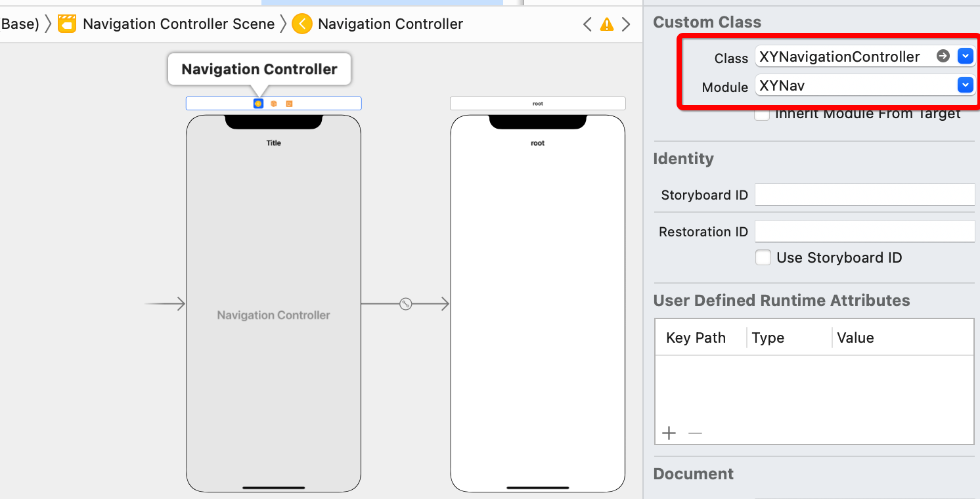
Task: Click the Value column header
Action: pyautogui.click(x=855, y=337)
